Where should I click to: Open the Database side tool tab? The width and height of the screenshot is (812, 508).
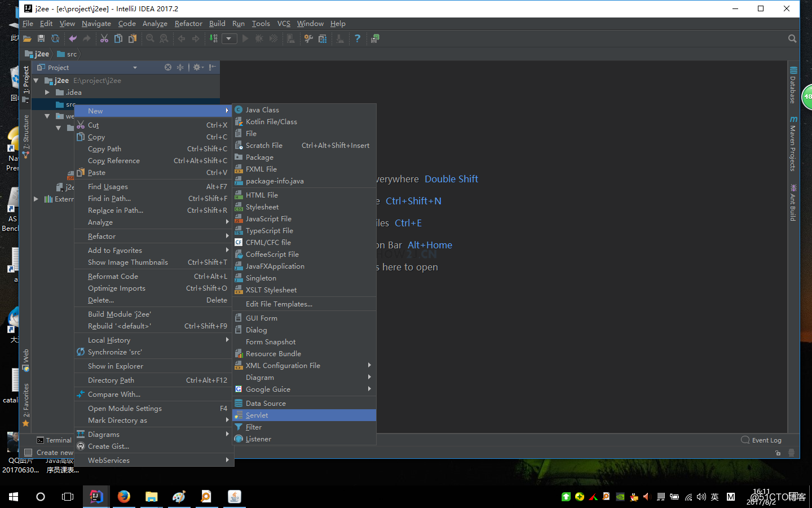[793, 85]
